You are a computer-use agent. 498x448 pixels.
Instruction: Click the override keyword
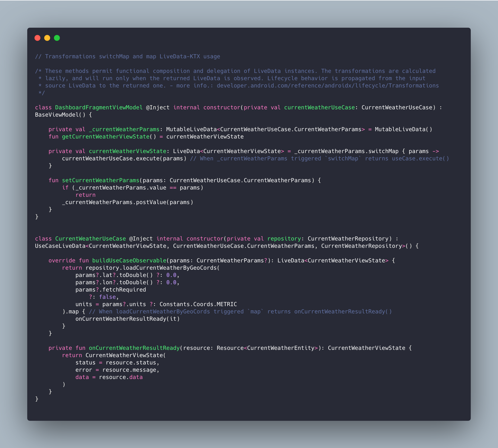pyautogui.click(x=62, y=261)
